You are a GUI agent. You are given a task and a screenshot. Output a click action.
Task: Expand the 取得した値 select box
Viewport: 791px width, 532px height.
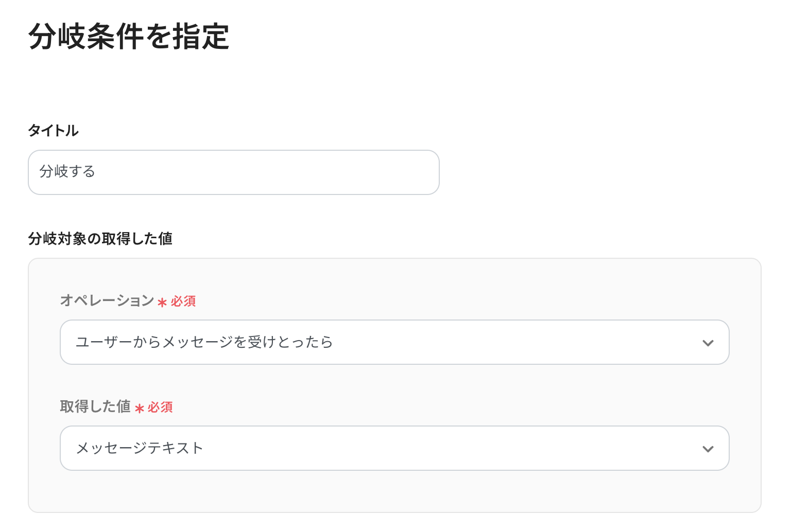click(394, 448)
